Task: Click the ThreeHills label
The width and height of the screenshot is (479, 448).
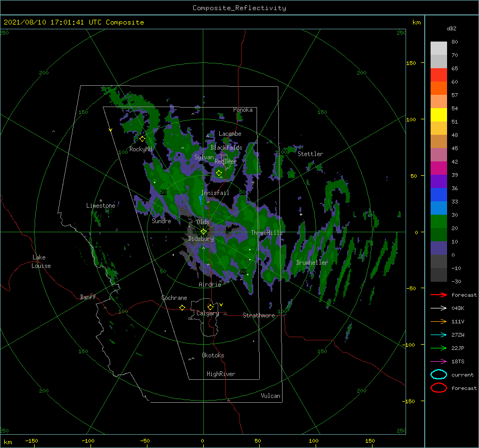Action: 267,233
